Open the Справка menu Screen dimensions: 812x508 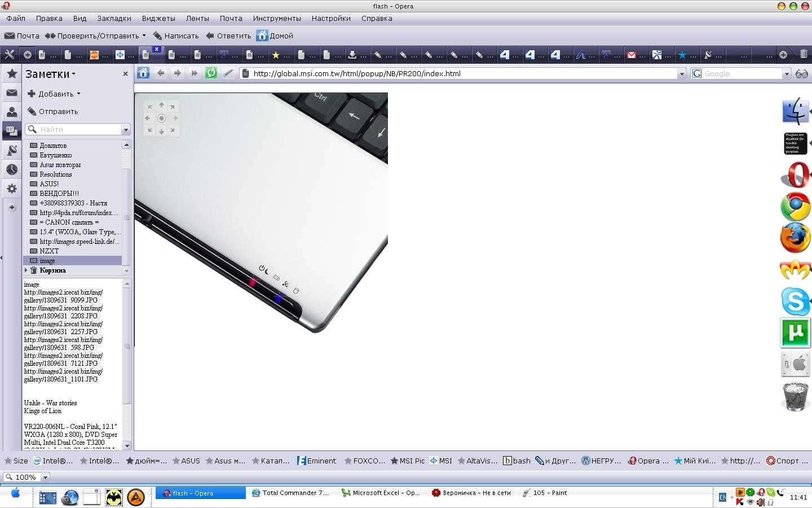[x=377, y=18]
